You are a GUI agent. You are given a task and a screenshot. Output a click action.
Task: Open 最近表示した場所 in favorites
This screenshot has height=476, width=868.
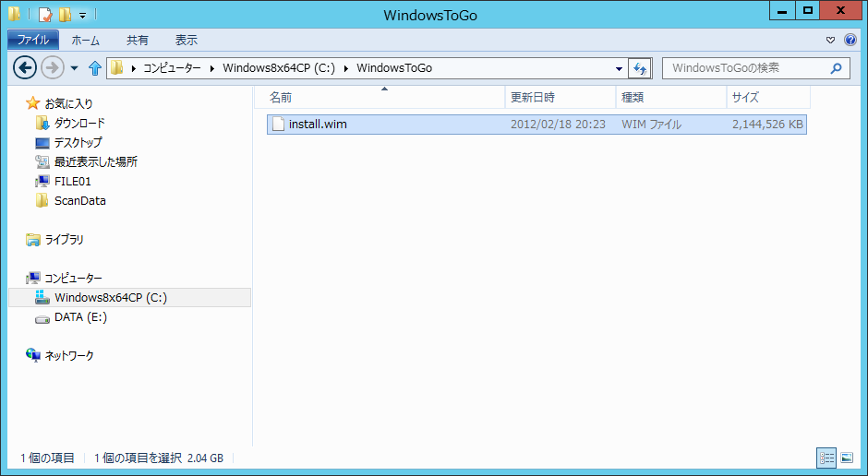[x=96, y=162]
